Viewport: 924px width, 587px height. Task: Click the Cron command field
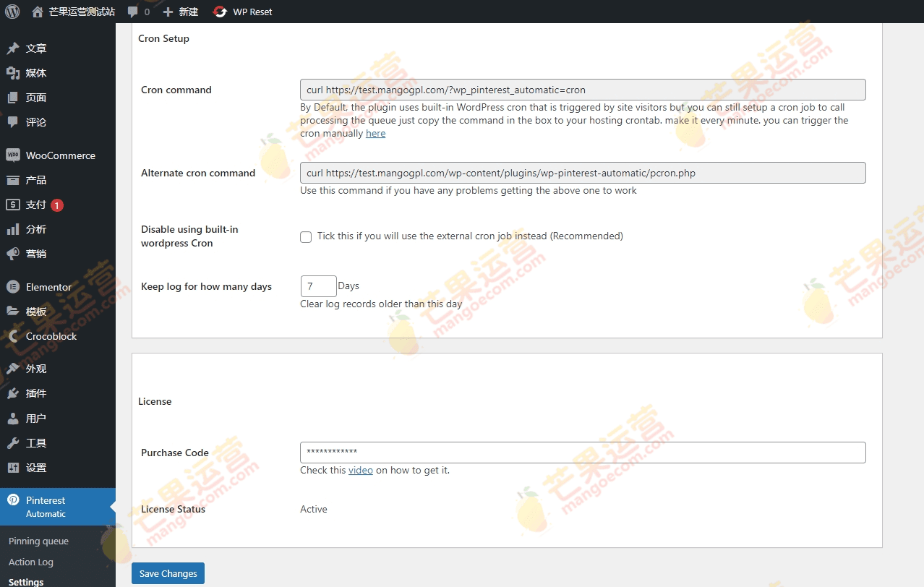click(583, 90)
